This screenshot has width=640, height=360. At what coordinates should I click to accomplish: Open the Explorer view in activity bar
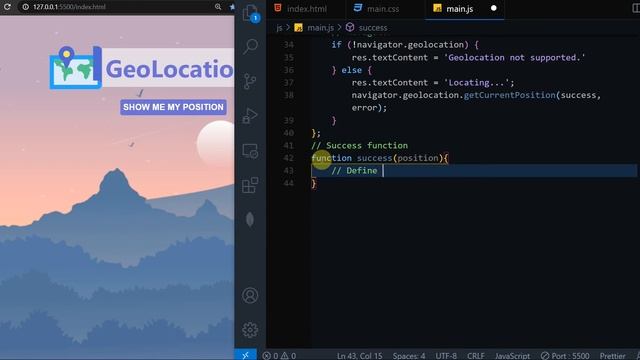[250, 13]
